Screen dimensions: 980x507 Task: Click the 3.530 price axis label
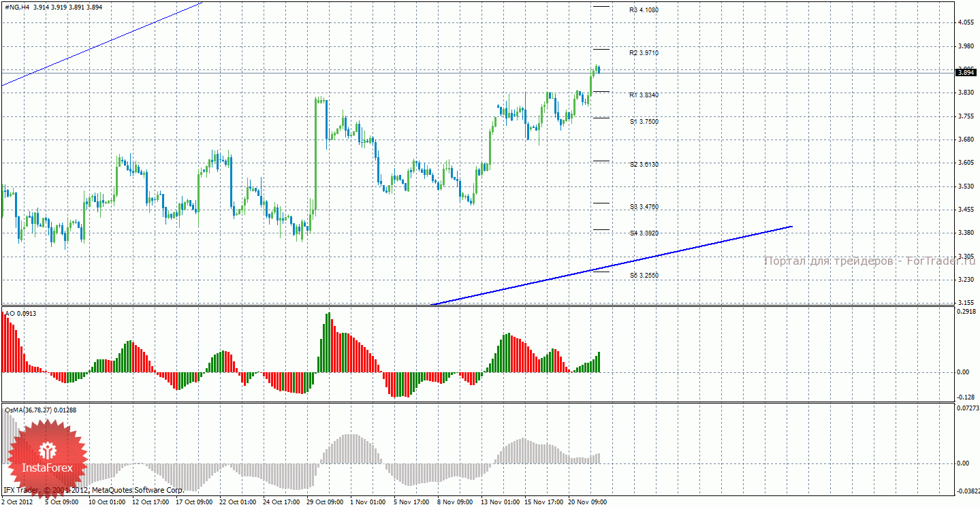point(966,186)
